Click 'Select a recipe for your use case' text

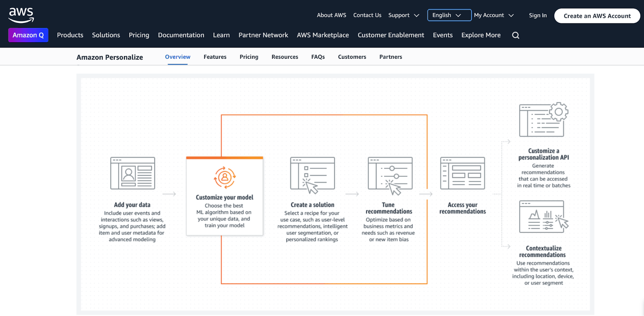pyautogui.click(x=312, y=226)
